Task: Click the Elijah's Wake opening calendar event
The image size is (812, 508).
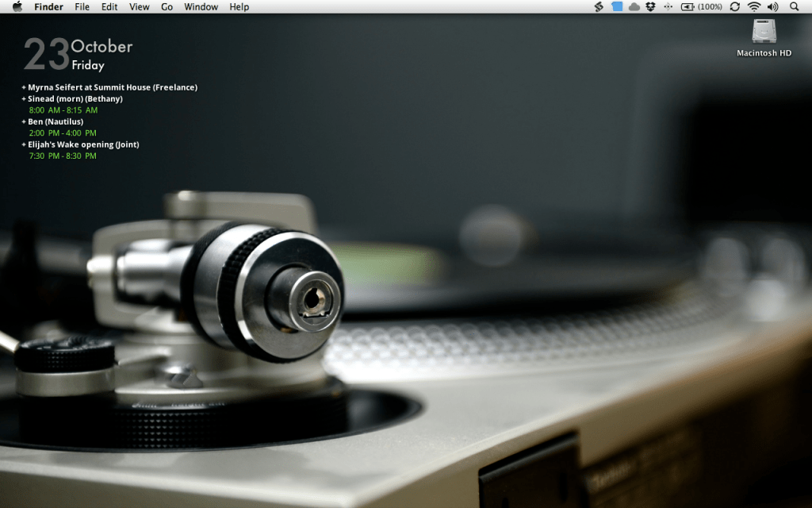Action: [x=83, y=144]
